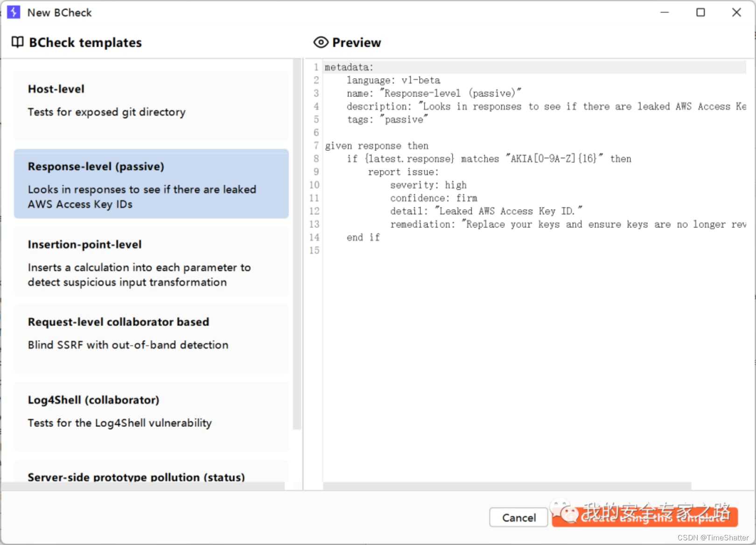Select the Response-level (passive) template
Viewport: 756px width, 545px height.
click(151, 184)
